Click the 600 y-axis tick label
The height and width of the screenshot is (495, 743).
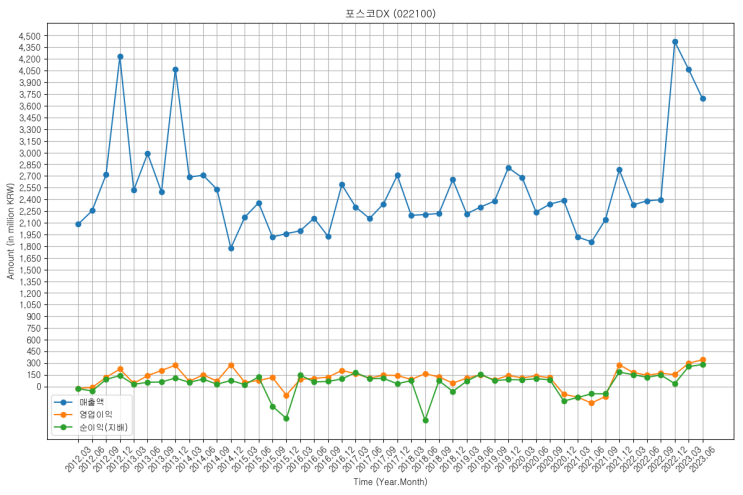tap(34, 340)
